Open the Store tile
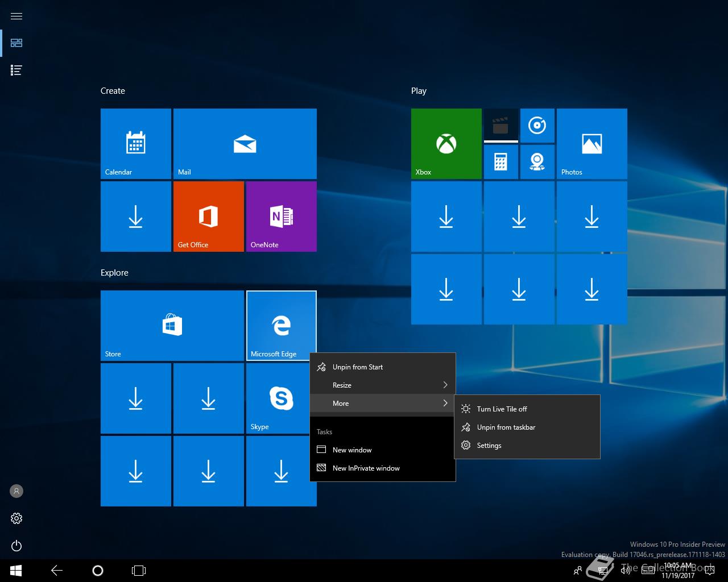 [172, 326]
